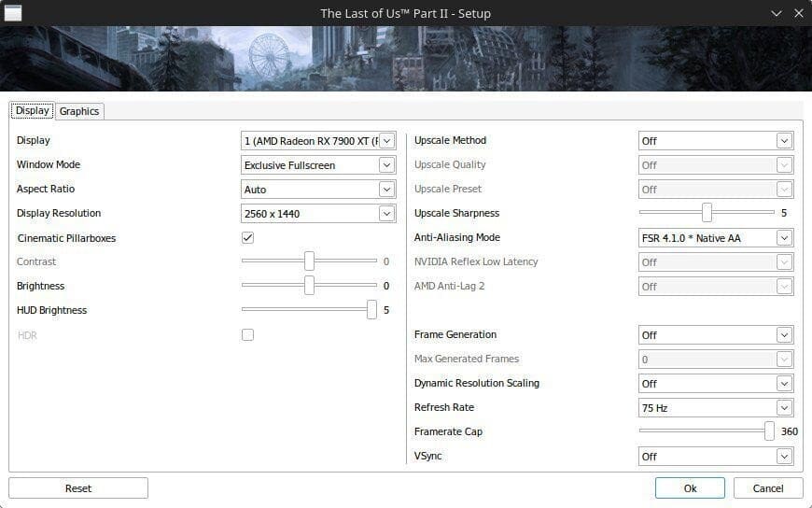
Task: Click the Framerate Cap slider handle
Action: (x=769, y=431)
